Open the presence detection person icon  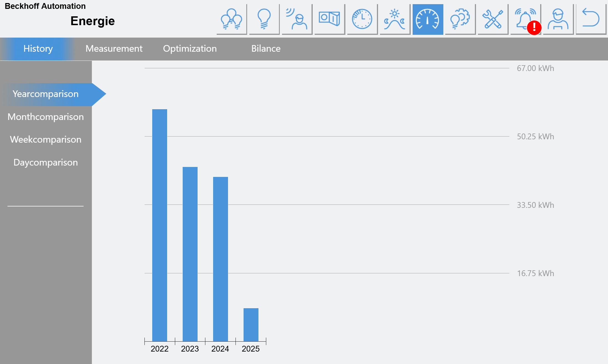tap(297, 19)
